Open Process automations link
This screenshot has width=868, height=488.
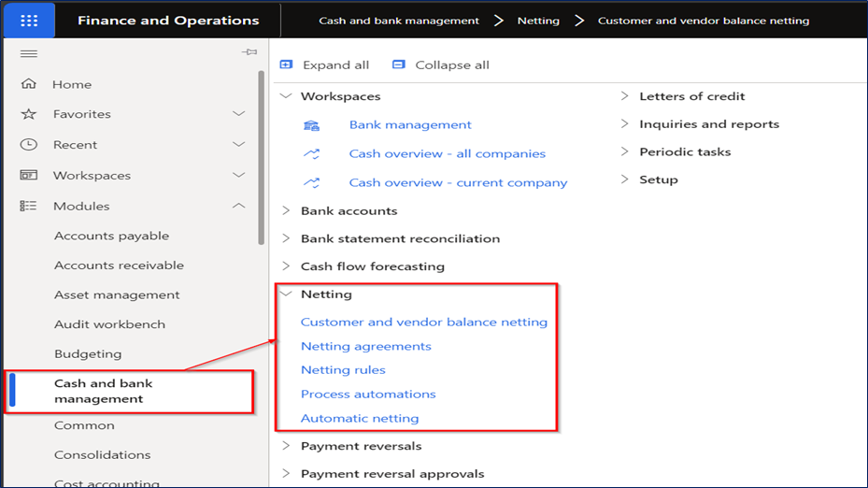click(x=368, y=394)
